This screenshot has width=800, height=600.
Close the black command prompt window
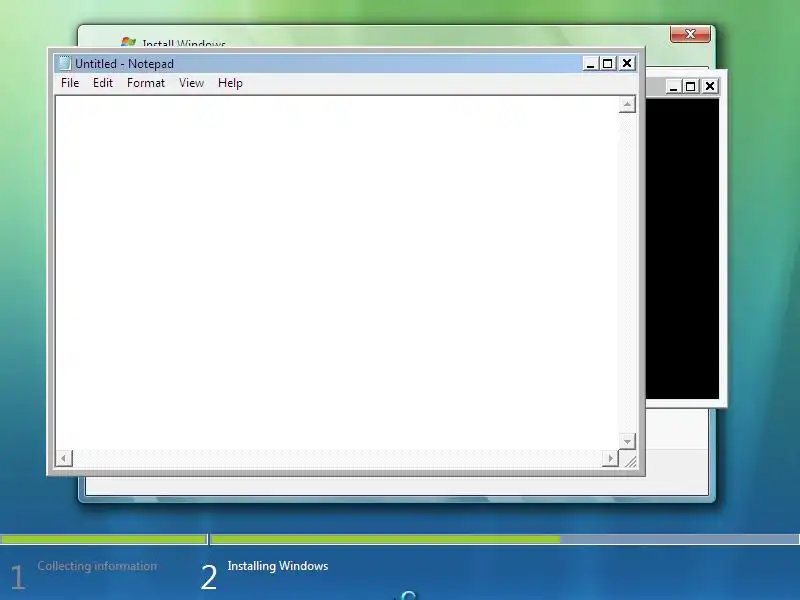(710, 86)
